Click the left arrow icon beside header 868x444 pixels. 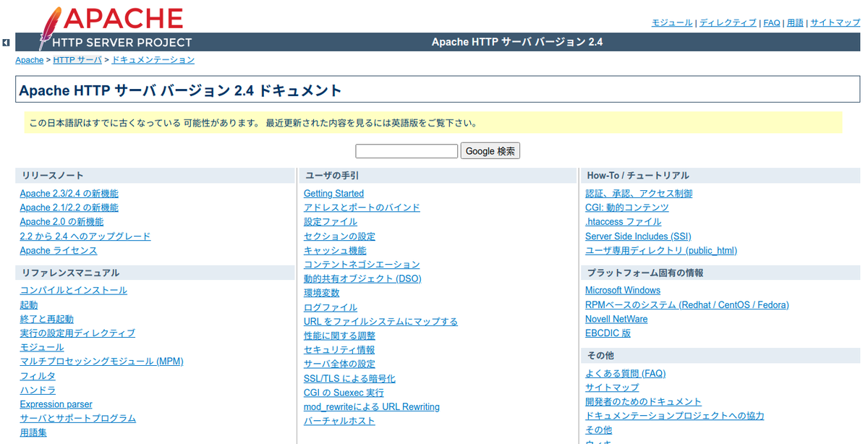[x=6, y=43]
